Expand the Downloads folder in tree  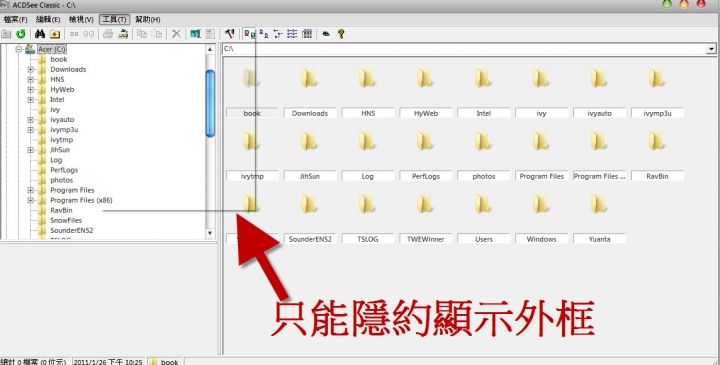(31, 69)
